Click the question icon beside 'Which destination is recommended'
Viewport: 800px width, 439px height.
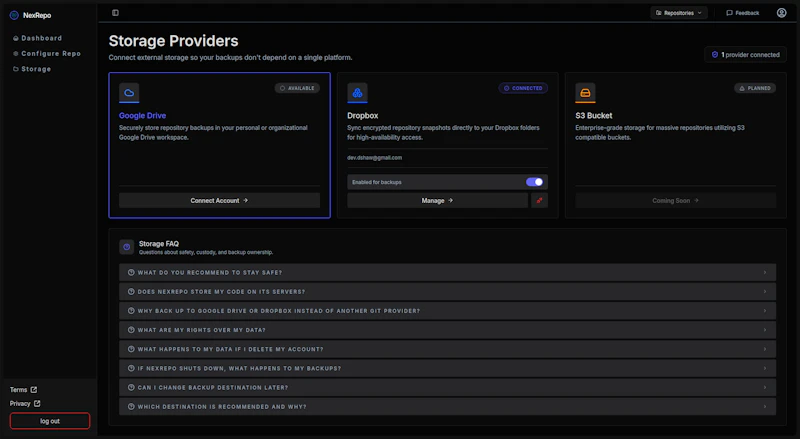point(131,407)
